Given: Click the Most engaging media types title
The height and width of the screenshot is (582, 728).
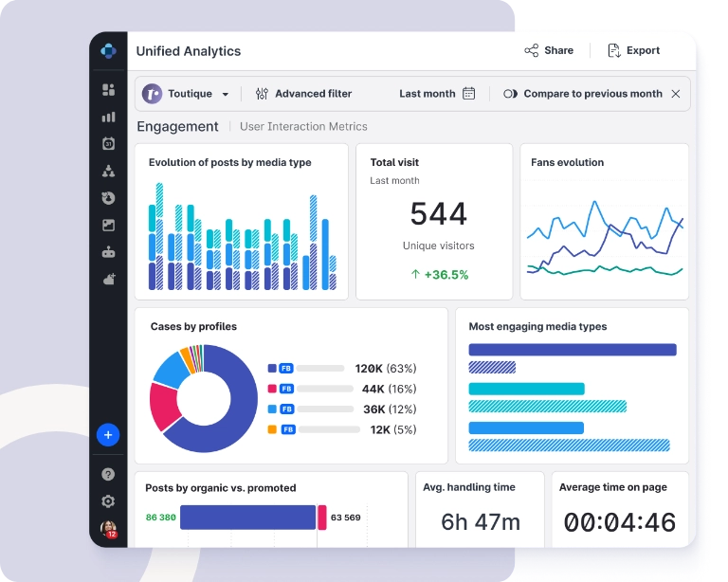Looking at the screenshot, I should click(x=537, y=327).
